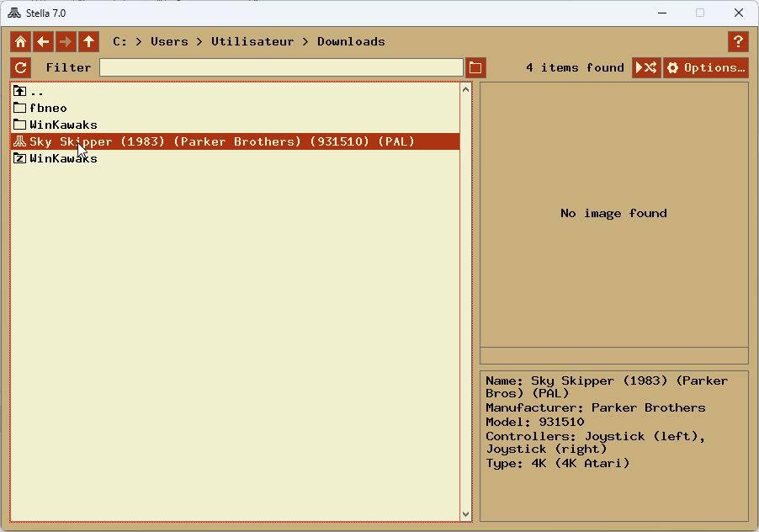Go up one directory level
The height and width of the screenshot is (532, 759).
88,41
